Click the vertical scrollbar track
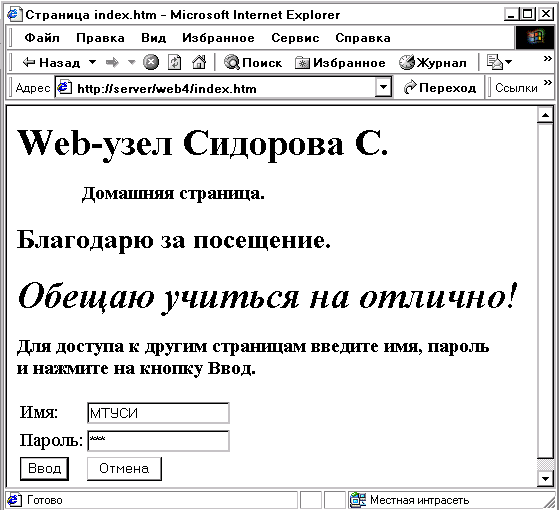 [x=545, y=465]
